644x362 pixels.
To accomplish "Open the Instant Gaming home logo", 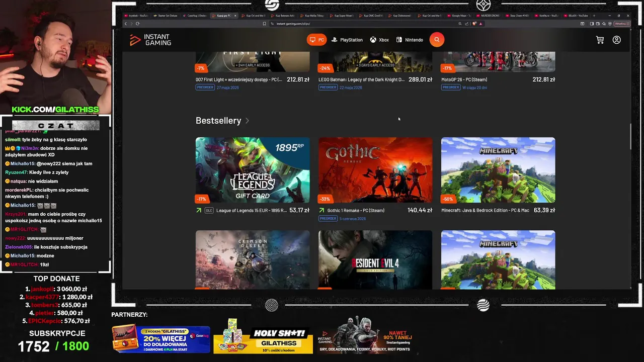I will pyautogui.click(x=150, y=40).
